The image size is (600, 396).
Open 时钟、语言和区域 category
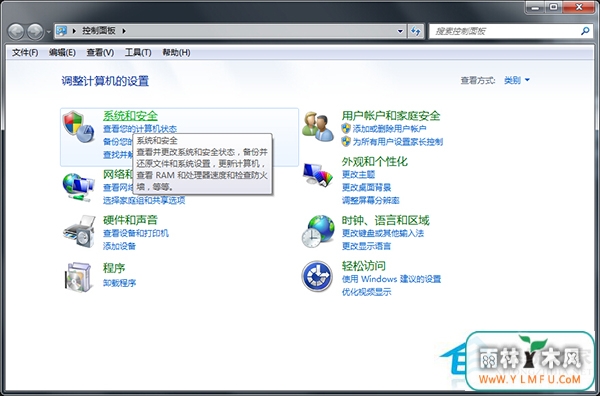(385, 220)
